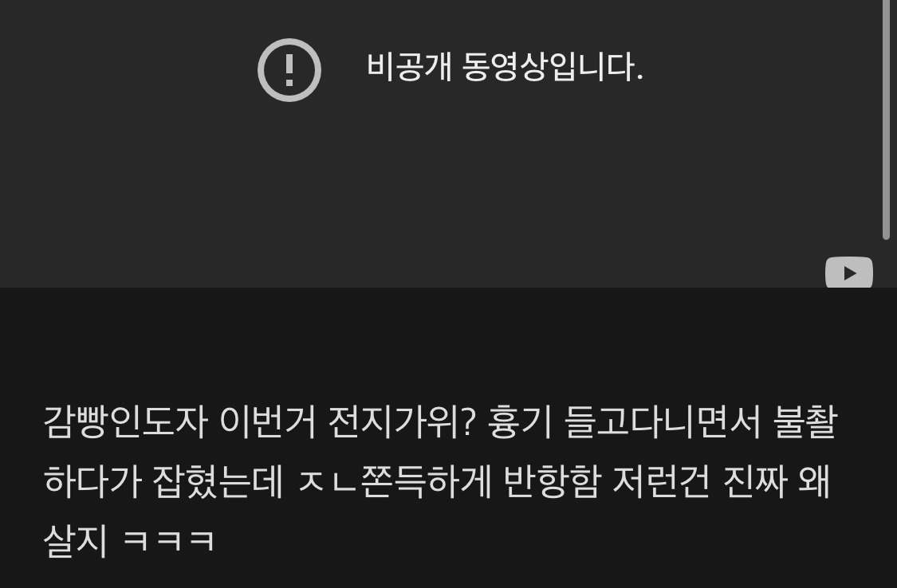Click the vertical scrollbar thumb on right edge
The height and width of the screenshot is (588, 897).
(x=886, y=119)
